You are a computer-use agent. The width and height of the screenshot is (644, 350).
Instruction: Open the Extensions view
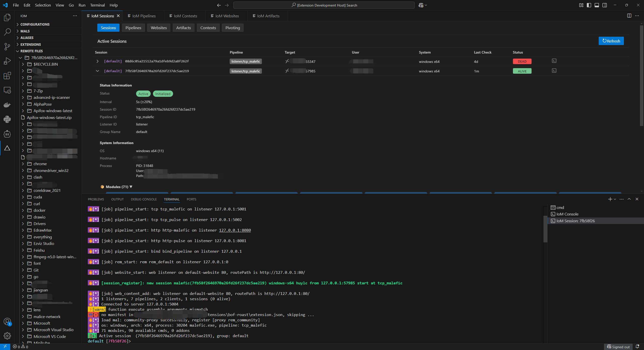point(7,75)
